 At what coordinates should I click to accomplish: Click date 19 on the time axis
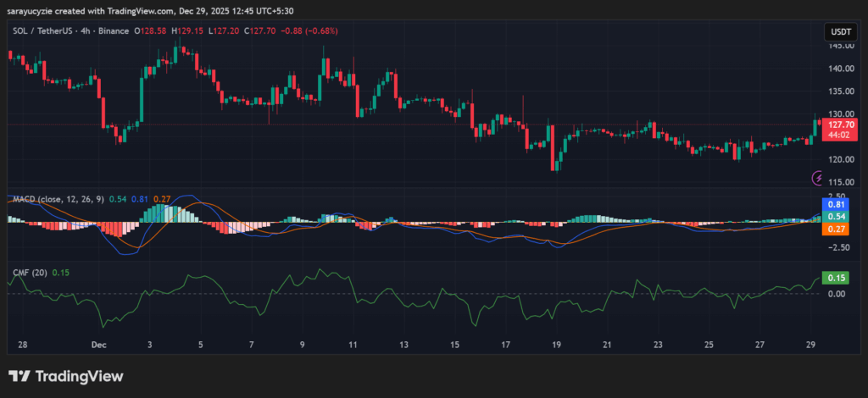[x=557, y=345]
